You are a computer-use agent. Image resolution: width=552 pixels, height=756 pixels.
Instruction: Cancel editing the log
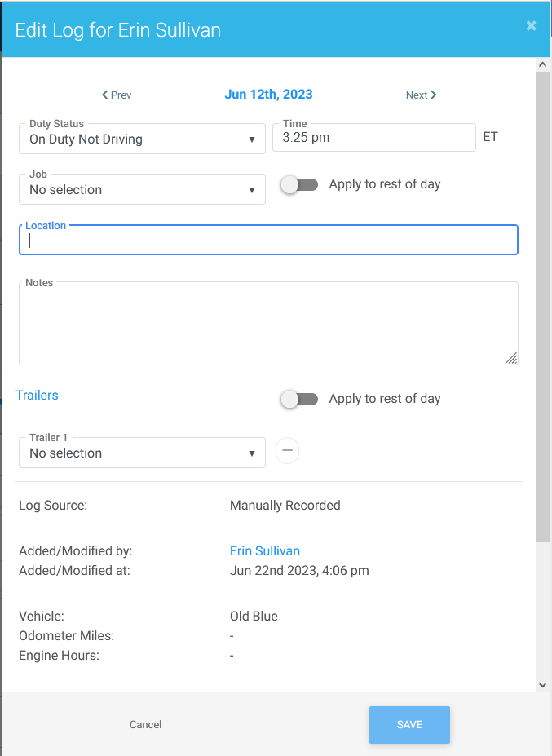(146, 725)
